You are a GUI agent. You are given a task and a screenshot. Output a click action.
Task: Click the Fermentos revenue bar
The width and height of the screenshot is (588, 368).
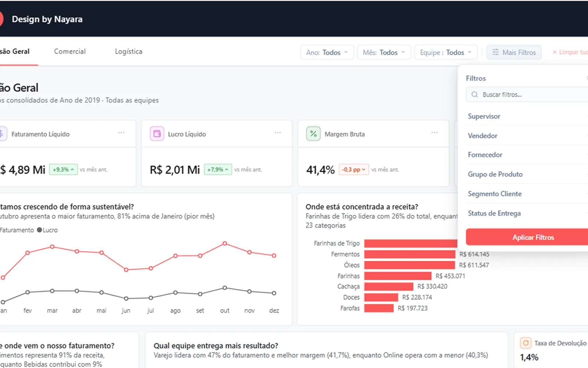(x=410, y=254)
